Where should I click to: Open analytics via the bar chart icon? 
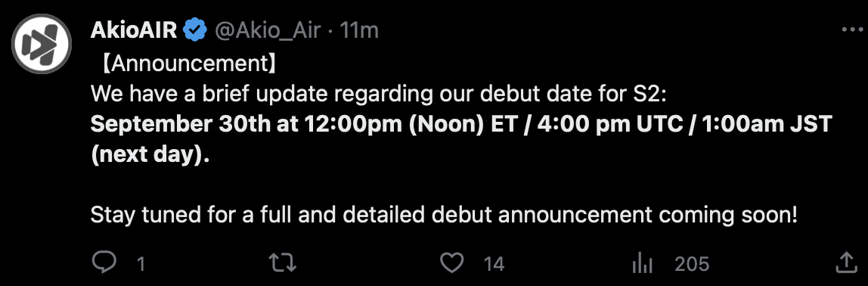coord(642,263)
